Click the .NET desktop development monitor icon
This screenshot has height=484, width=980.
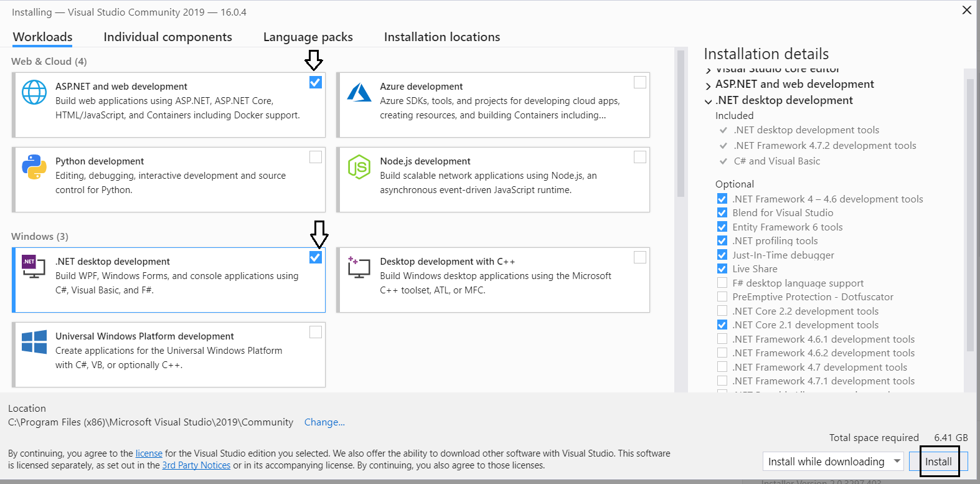pyautogui.click(x=34, y=267)
